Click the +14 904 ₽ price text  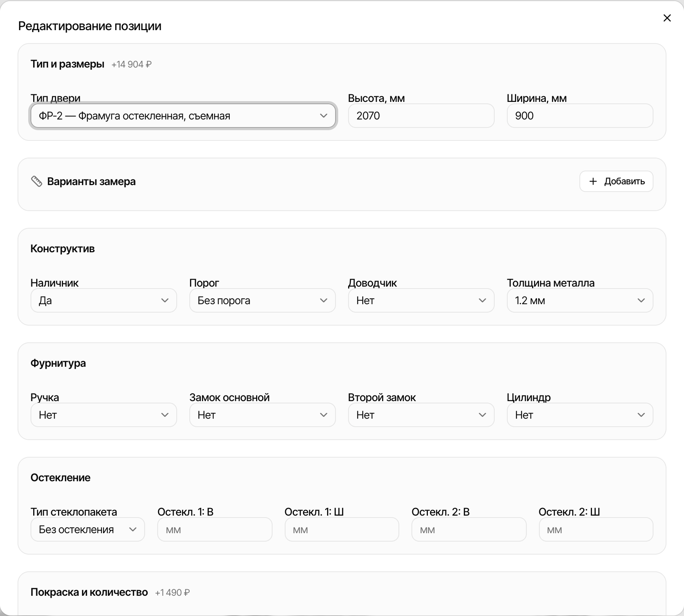pos(131,65)
